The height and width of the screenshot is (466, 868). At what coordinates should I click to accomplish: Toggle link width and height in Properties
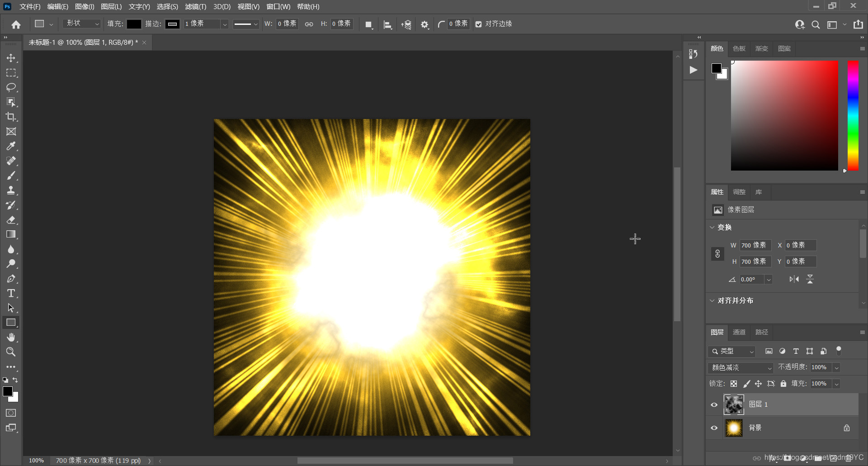click(717, 253)
